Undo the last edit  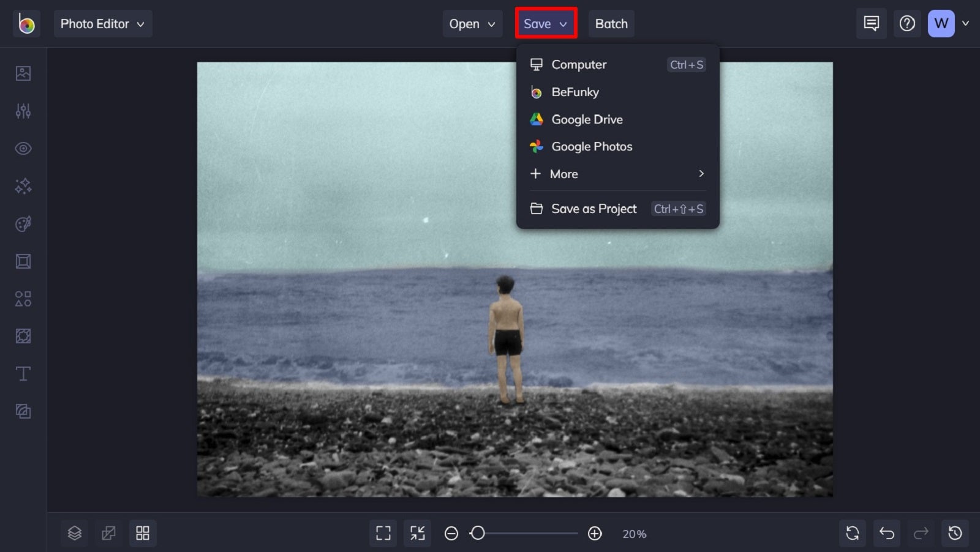pos(887,533)
